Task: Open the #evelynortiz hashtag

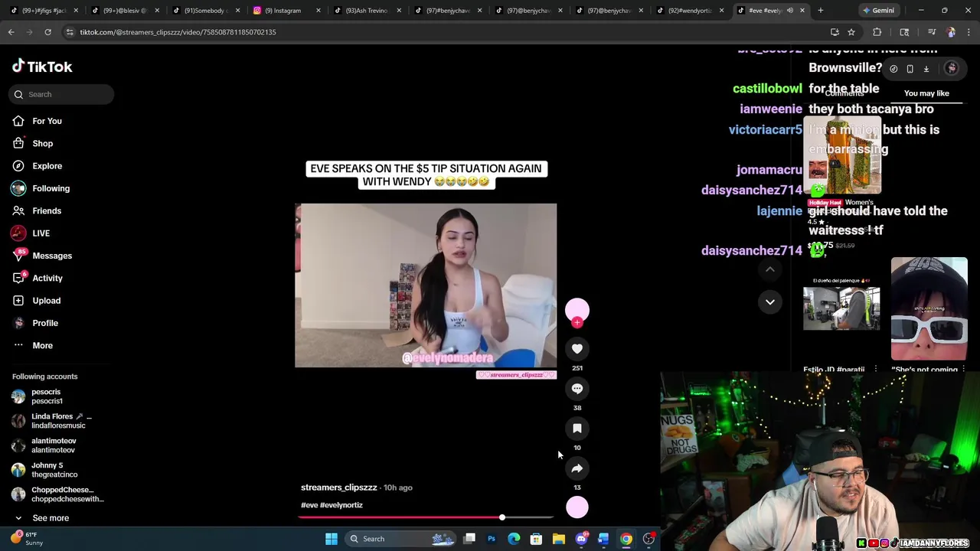Action: (x=341, y=505)
